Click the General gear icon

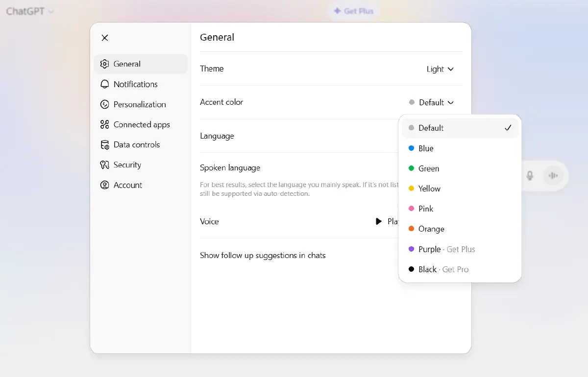pyautogui.click(x=104, y=64)
